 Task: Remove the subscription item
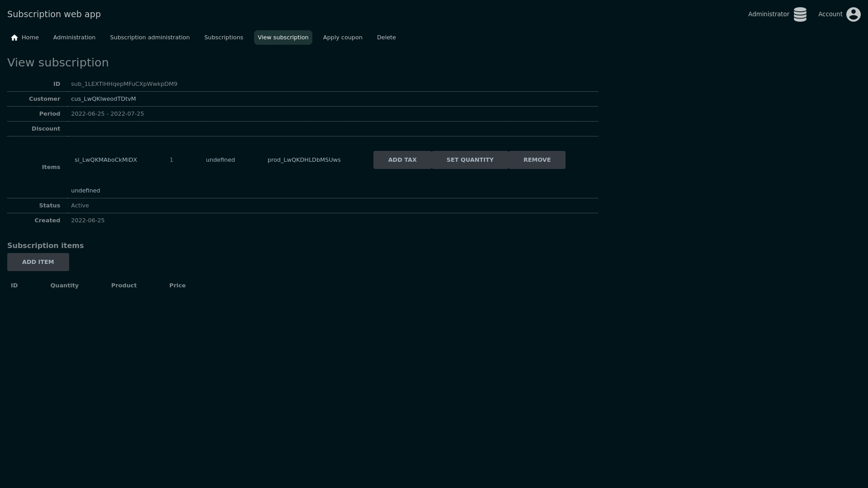click(537, 160)
